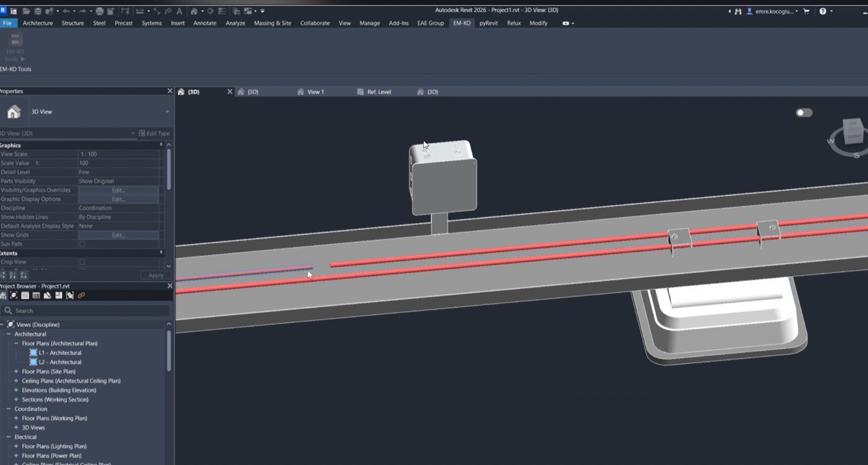Click the Switch Windows icon in quick access toolbar
This screenshot has height=465, width=868.
[248, 11]
